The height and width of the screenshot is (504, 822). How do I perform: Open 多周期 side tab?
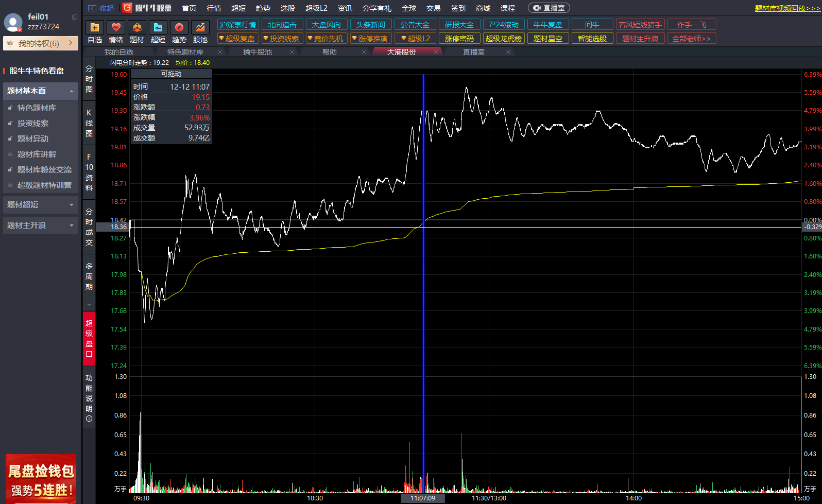pyautogui.click(x=89, y=276)
